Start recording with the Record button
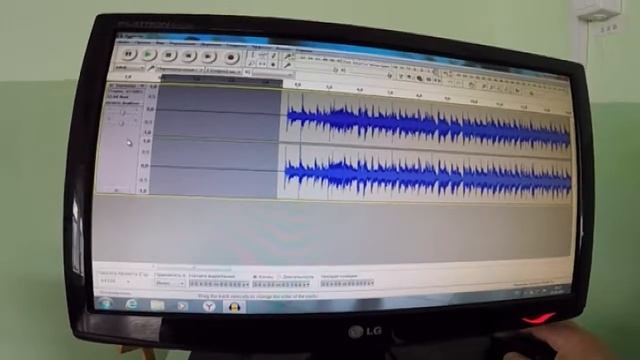The width and height of the screenshot is (640, 360). (x=231, y=58)
